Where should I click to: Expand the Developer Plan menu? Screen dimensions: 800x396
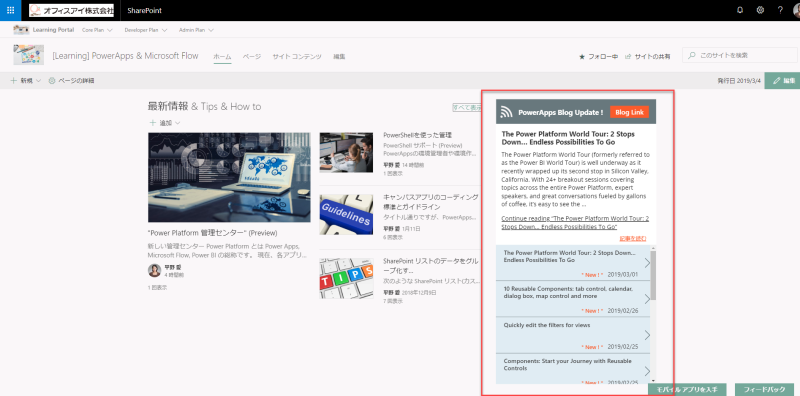pos(146,30)
